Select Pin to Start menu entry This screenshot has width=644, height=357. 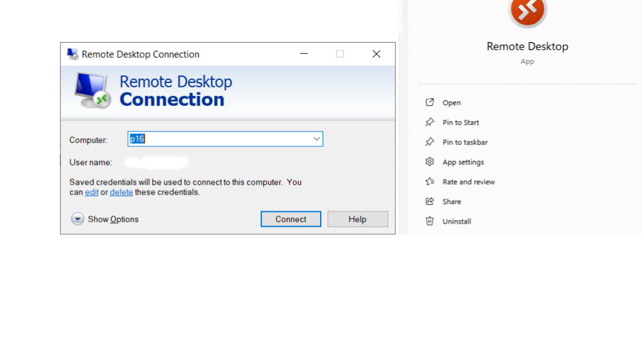click(x=460, y=122)
